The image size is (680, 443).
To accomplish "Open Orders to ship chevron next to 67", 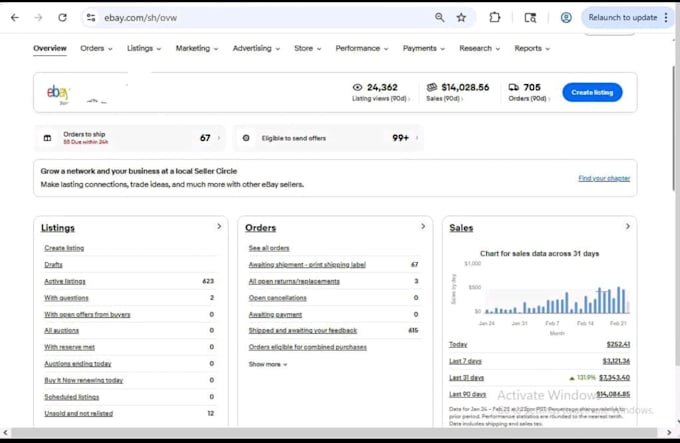I will (x=219, y=138).
